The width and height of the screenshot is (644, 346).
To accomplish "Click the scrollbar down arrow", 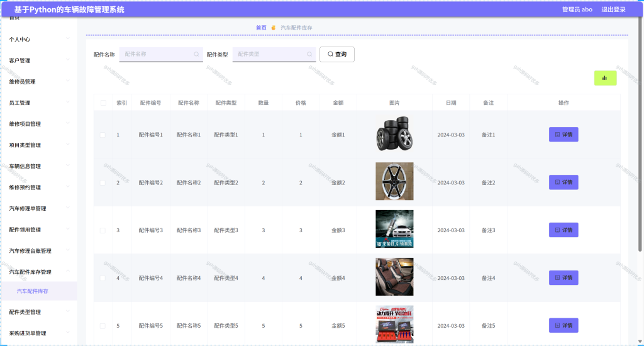I will click(x=640, y=342).
